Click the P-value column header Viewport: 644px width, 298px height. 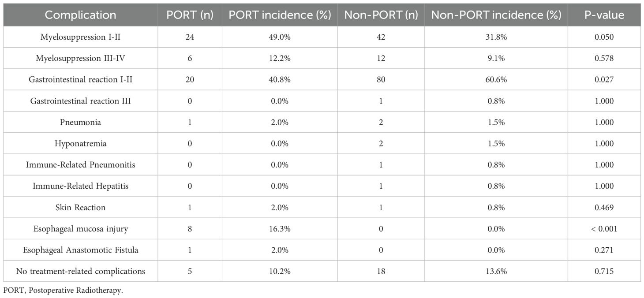[x=604, y=15]
